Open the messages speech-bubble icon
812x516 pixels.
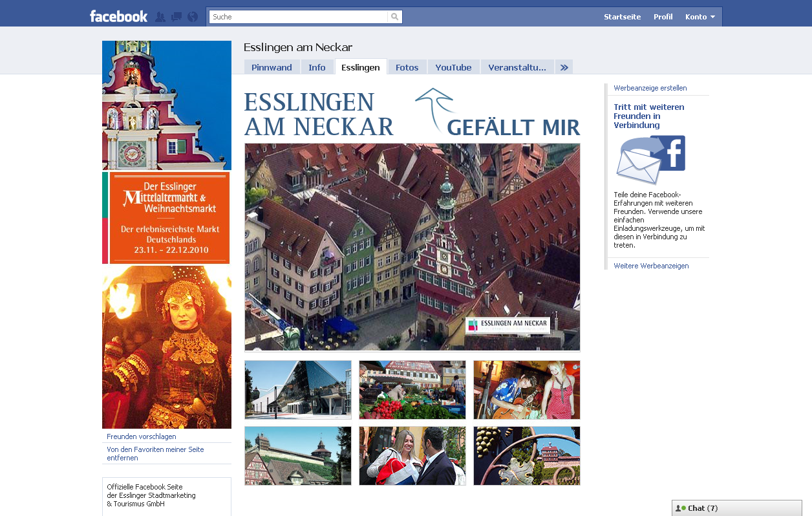[176, 16]
